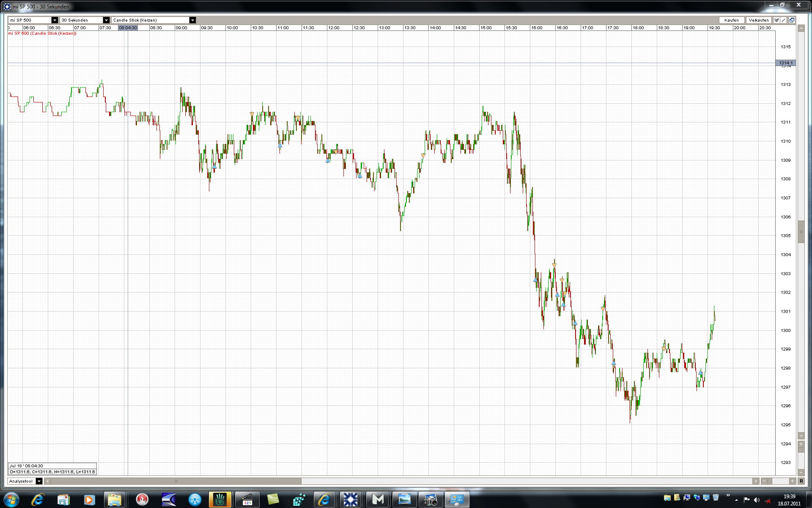Viewport: 812px width, 508px height.
Task: Open Internet Explorer from taskbar
Action: pyautogui.click(x=38, y=500)
